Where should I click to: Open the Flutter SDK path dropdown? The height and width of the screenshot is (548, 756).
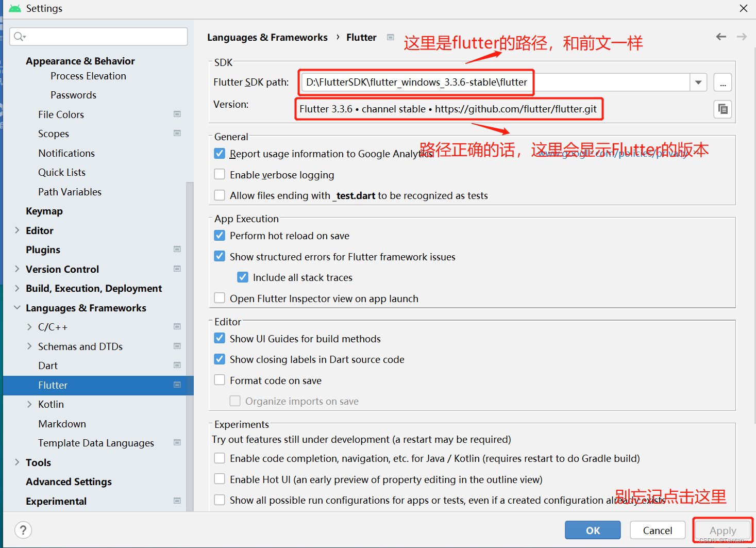[x=698, y=82]
